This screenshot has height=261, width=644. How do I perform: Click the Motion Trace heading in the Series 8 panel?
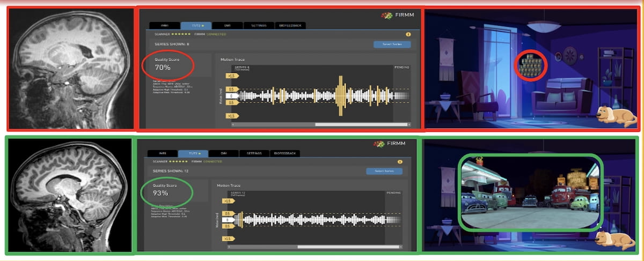(x=233, y=59)
